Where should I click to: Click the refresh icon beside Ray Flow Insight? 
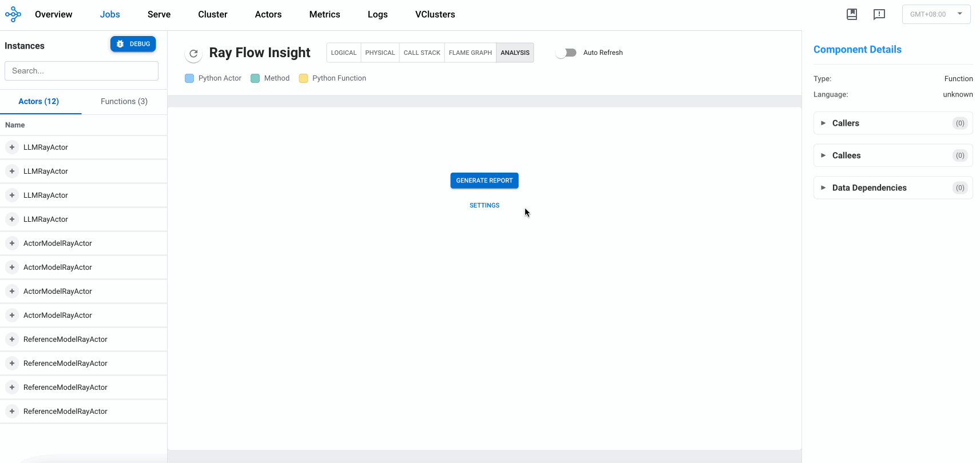(193, 54)
